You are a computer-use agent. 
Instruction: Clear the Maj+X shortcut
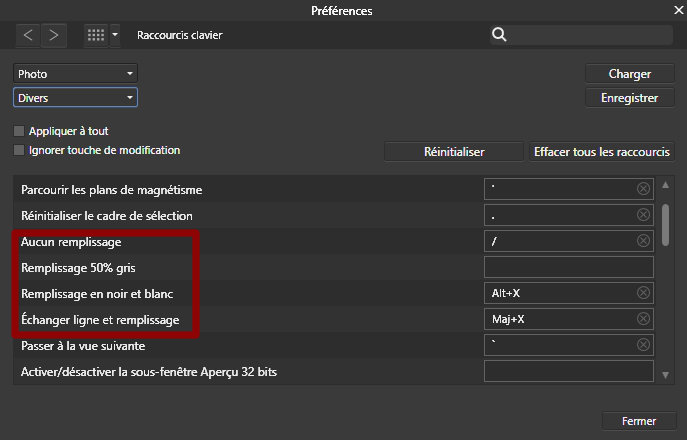point(643,319)
